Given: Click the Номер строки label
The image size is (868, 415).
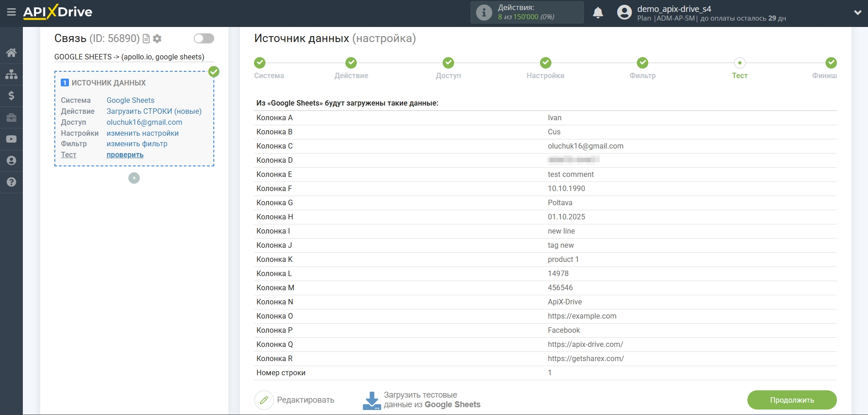Looking at the screenshot, I should point(281,372).
